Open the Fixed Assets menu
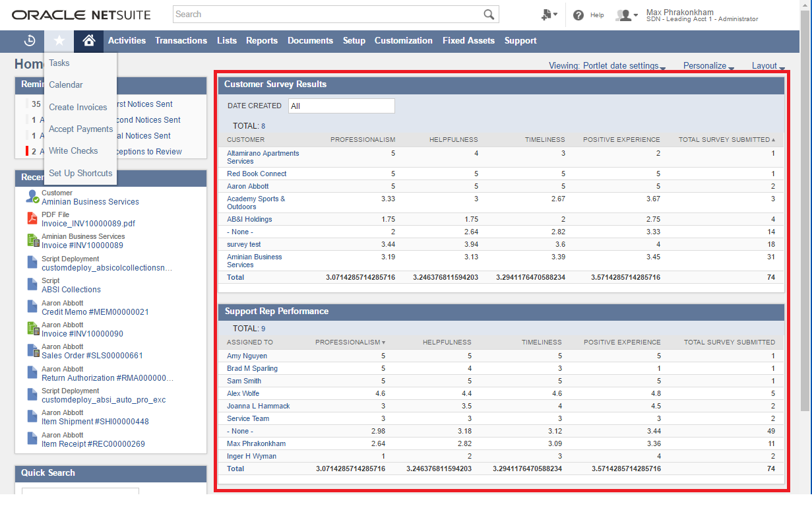The width and height of the screenshot is (812, 520). [x=468, y=41]
